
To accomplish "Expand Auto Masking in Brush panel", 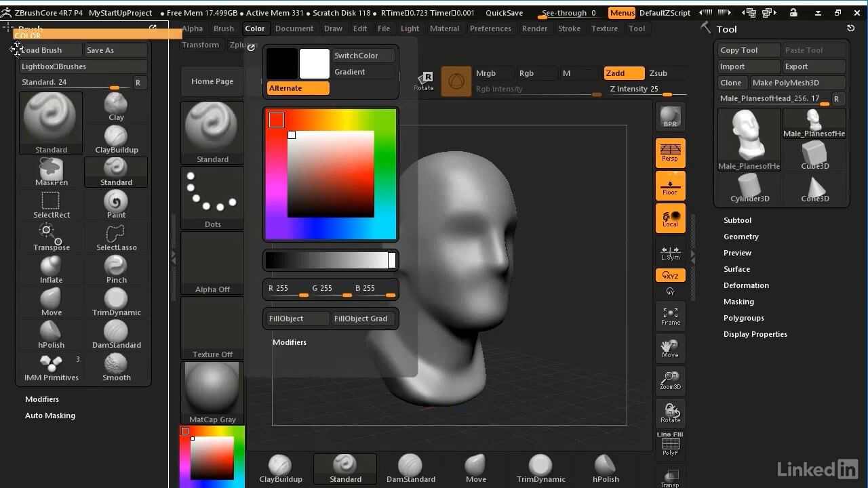I will tap(50, 415).
